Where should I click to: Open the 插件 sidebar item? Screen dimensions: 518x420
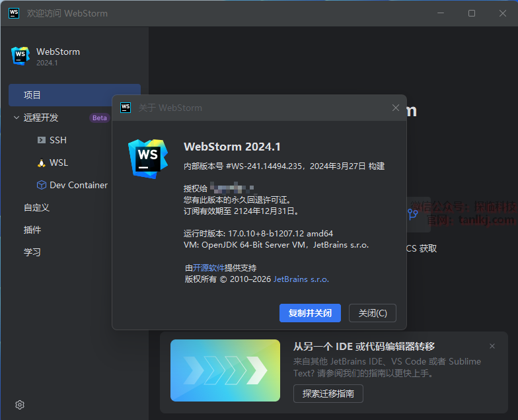(x=32, y=230)
